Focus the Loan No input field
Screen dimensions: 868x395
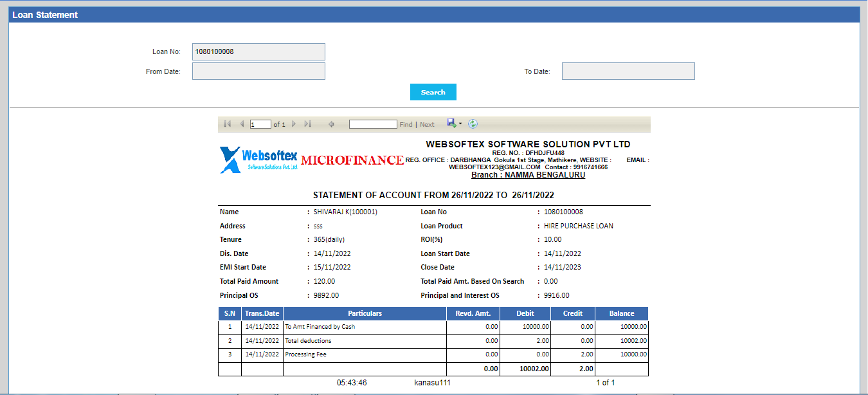[x=258, y=51]
